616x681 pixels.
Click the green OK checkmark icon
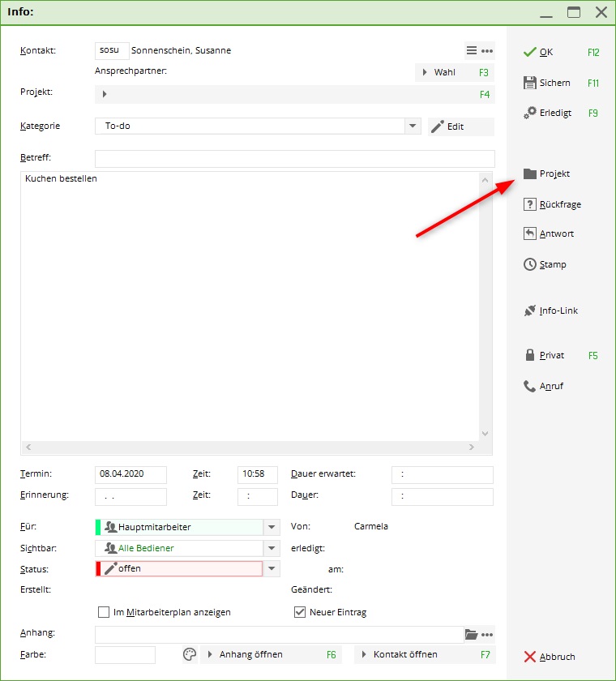[530, 52]
